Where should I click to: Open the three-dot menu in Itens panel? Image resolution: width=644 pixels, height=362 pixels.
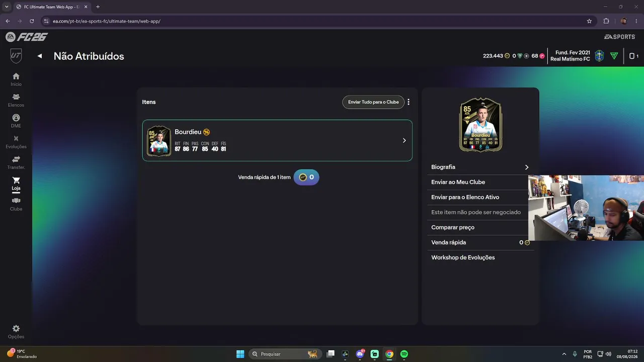[x=409, y=102]
